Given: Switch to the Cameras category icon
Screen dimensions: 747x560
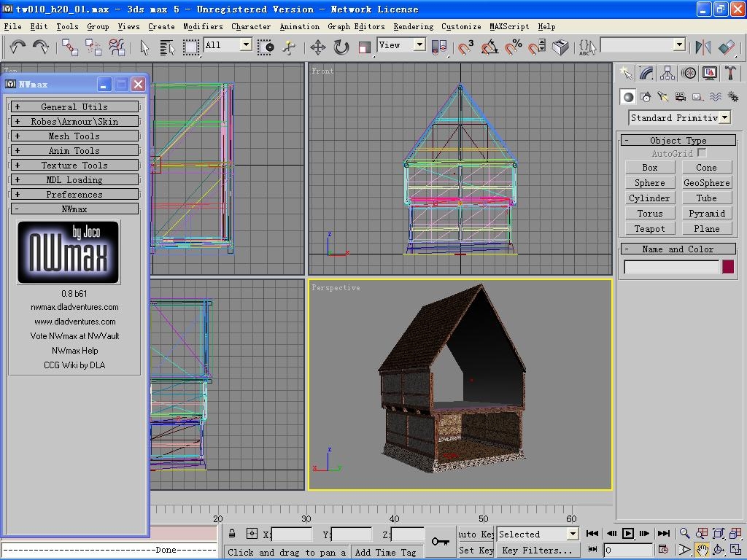Looking at the screenshot, I should (681, 97).
